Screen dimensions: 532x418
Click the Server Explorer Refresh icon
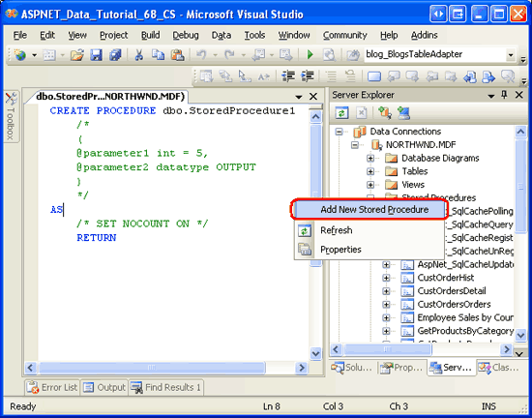click(341, 113)
